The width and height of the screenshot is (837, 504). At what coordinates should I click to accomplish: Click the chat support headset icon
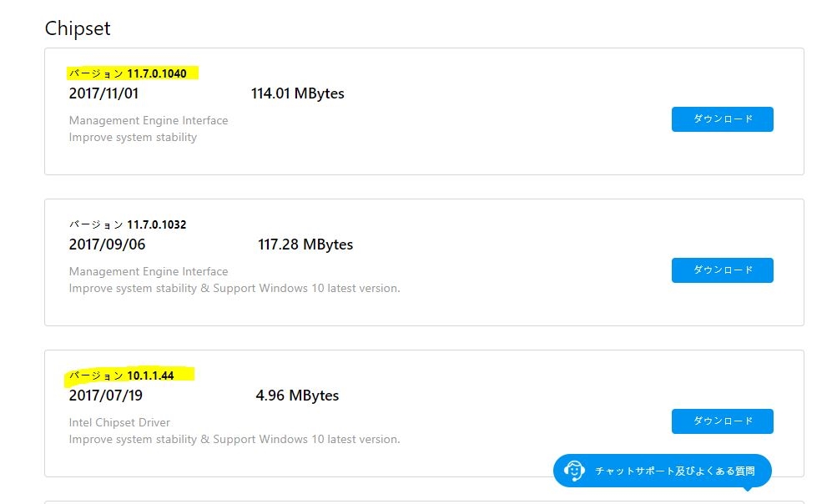(573, 471)
